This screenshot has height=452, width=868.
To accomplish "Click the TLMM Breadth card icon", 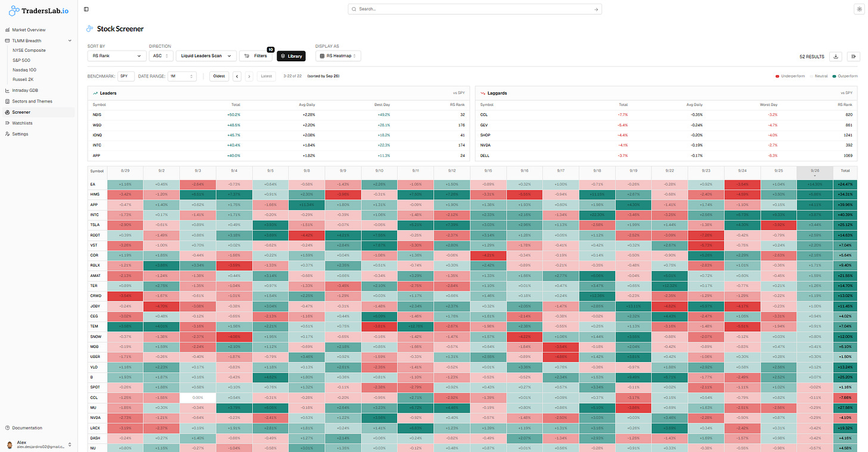I will click(x=7, y=40).
